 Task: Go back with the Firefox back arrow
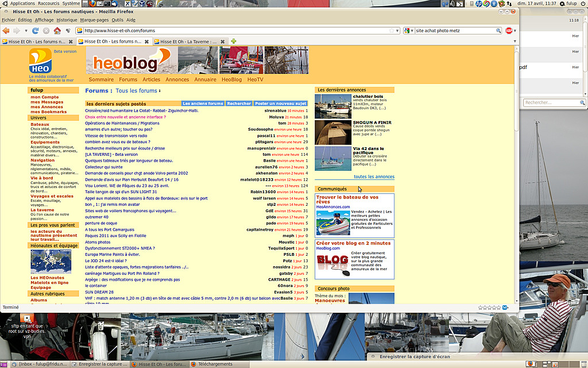click(6, 31)
